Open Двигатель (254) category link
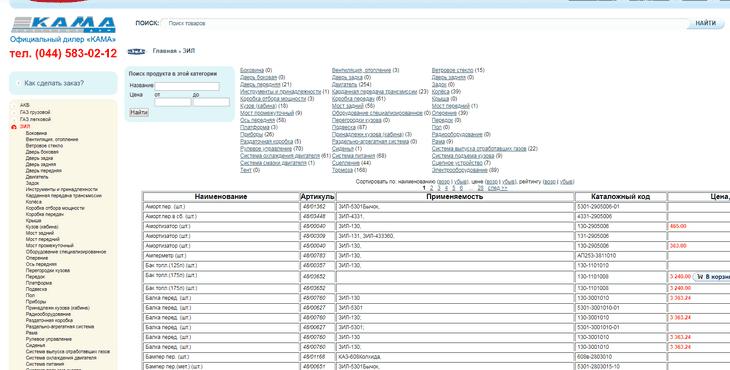The width and height of the screenshot is (730, 370). (x=345, y=85)
